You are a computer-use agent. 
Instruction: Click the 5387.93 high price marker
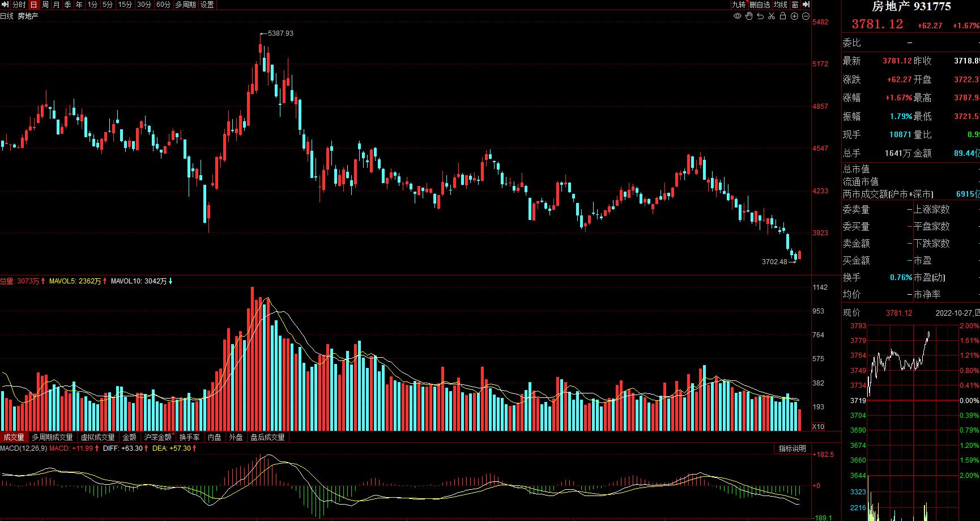coord(280,33)
